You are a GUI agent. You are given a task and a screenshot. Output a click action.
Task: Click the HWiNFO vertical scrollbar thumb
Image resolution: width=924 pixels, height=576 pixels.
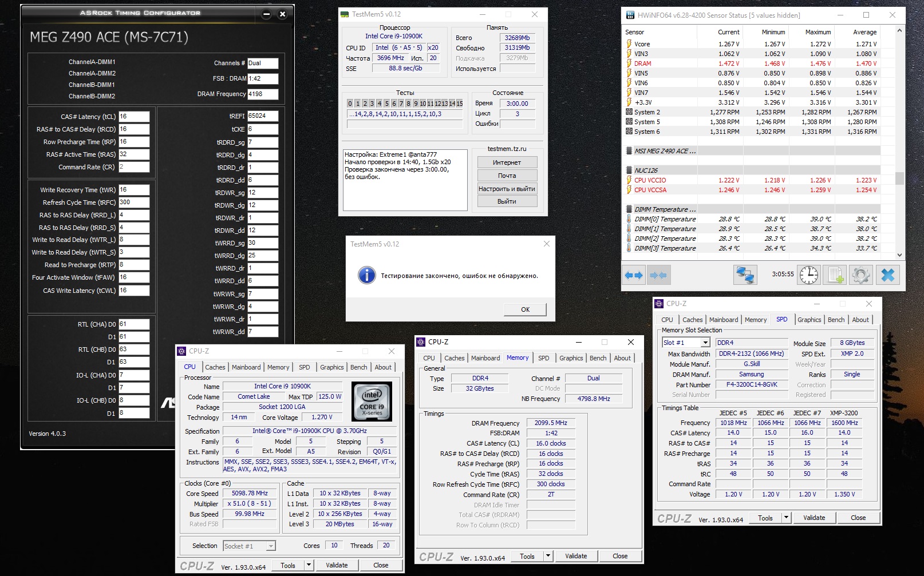(x=899, y=178)
